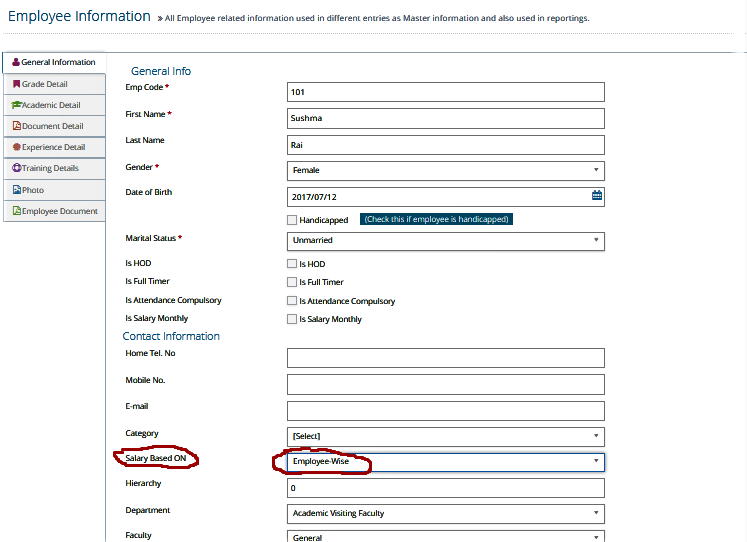The image size is (747, 542).
Task: Switch to the Employee Document tab
Action: (x=54, y=211)
